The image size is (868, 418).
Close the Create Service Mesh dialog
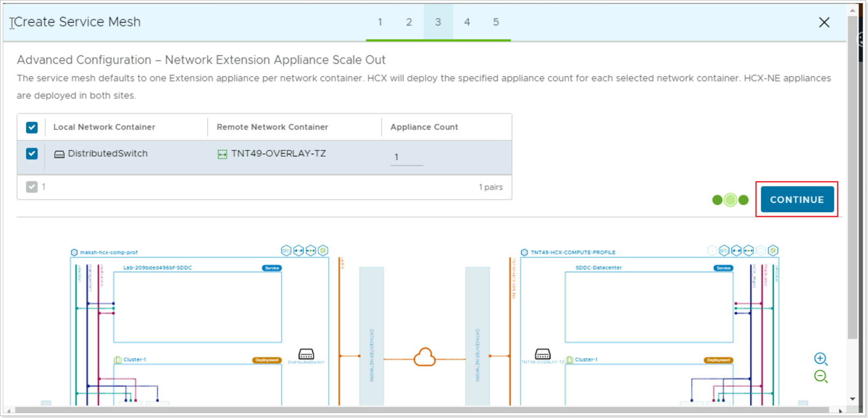coord(824,22)
